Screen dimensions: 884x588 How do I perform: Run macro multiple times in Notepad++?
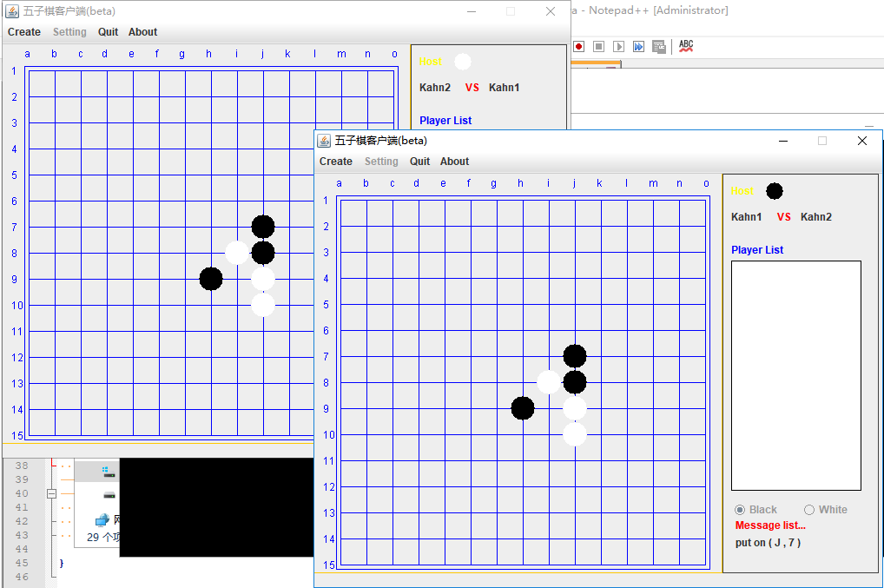[638, 47]
